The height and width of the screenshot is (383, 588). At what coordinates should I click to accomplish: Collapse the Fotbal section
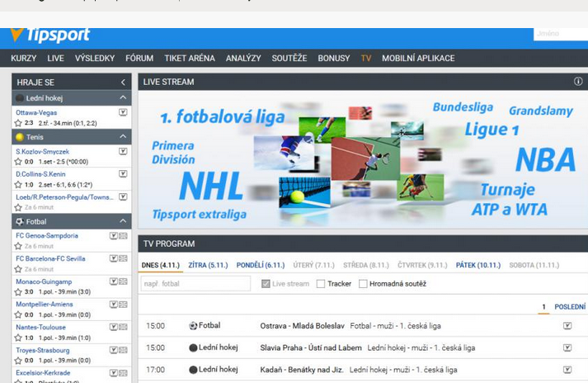[x=123, y=221]
